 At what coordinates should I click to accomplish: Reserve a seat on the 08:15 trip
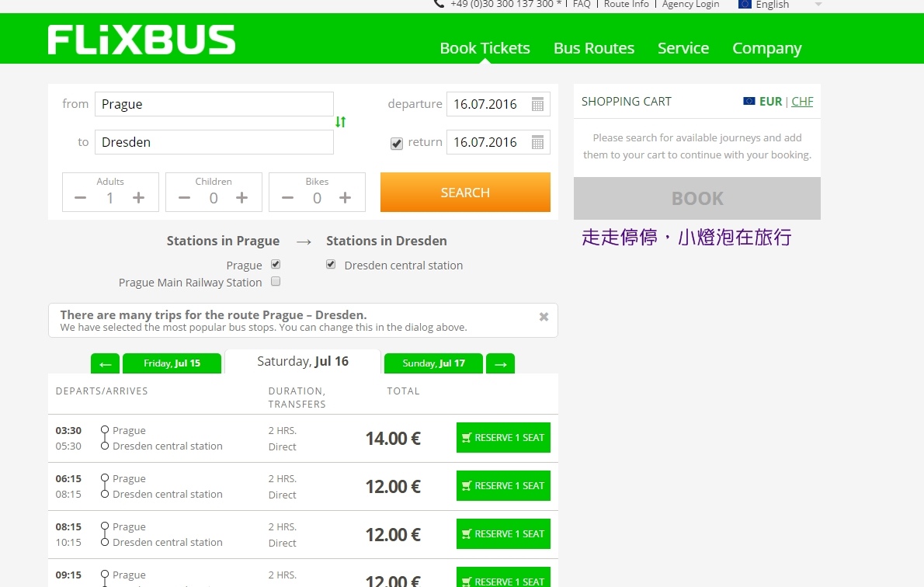click(503, 534)
